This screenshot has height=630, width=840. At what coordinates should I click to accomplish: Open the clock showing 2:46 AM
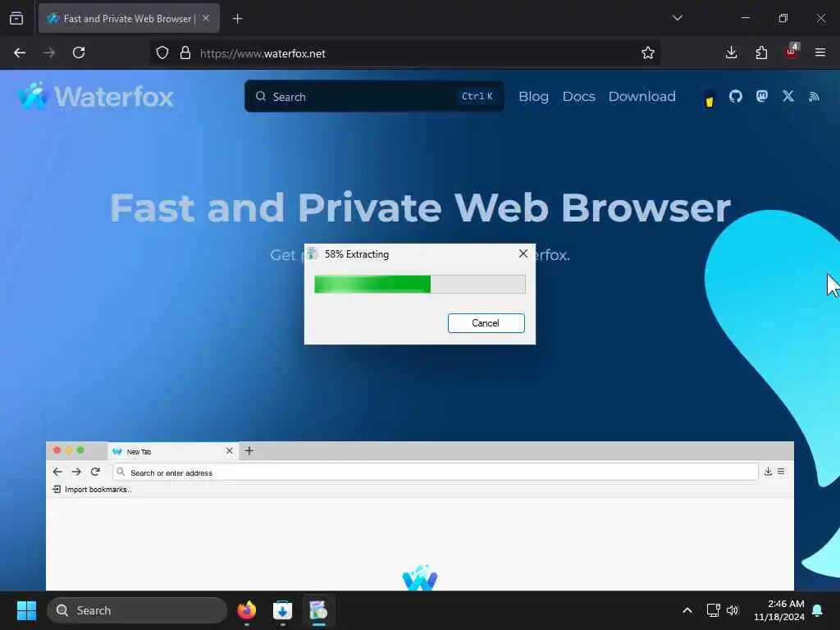coord(779,610)
